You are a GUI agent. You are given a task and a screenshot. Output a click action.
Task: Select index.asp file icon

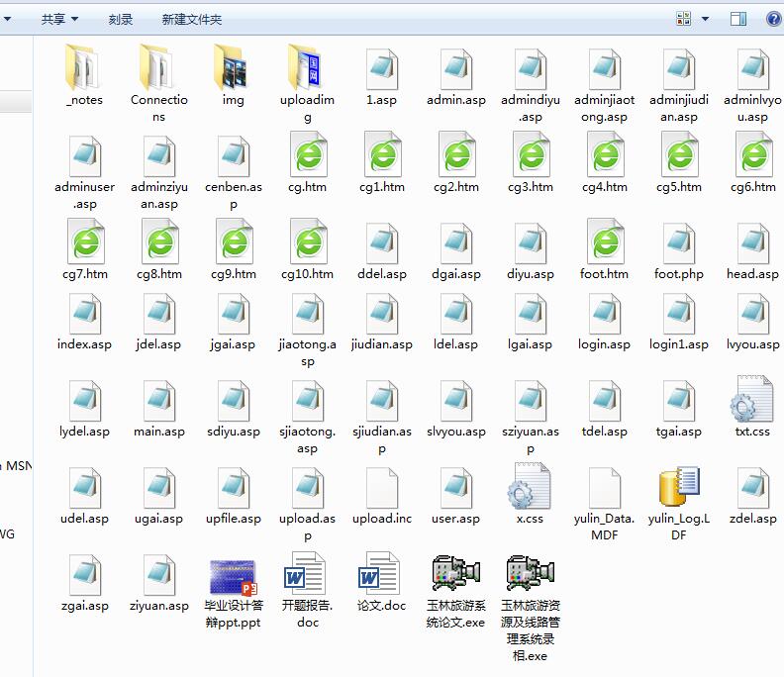pos(85,314)
